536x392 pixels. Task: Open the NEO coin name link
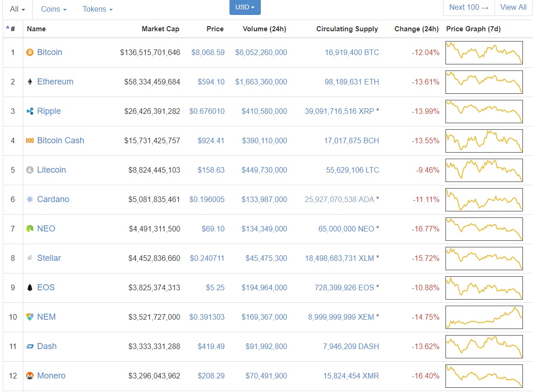coord(46,229)
